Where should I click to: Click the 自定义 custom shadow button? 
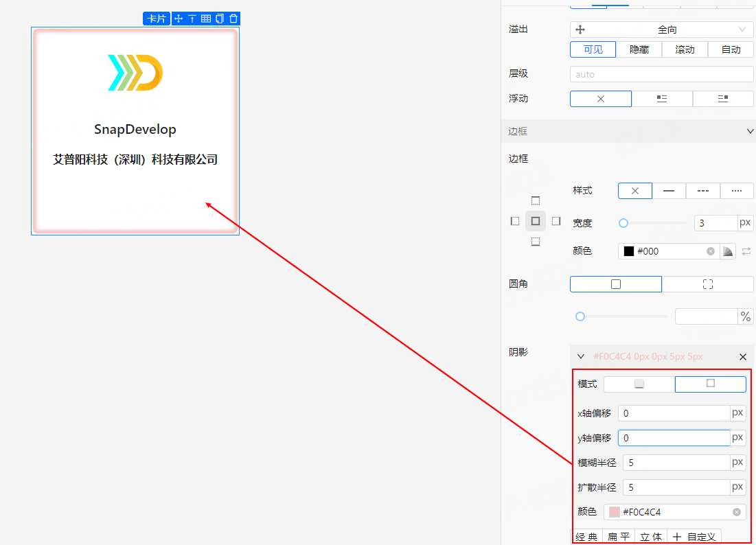tap(694, 537)
